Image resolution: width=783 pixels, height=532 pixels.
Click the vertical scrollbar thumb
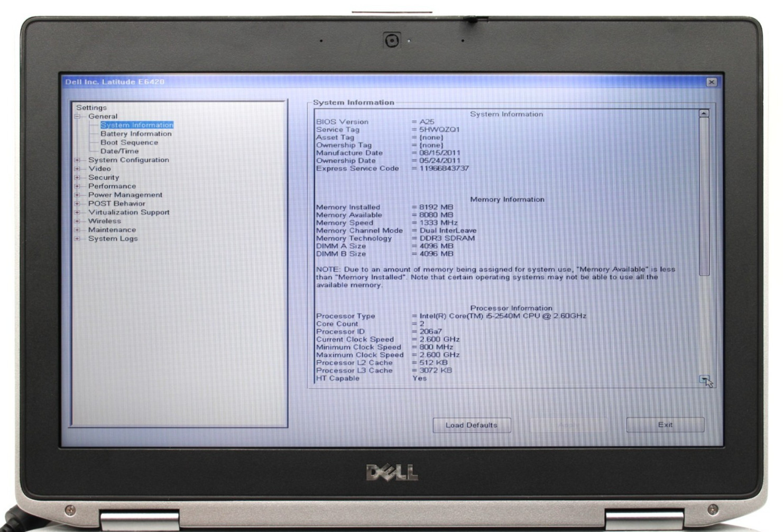704,196
